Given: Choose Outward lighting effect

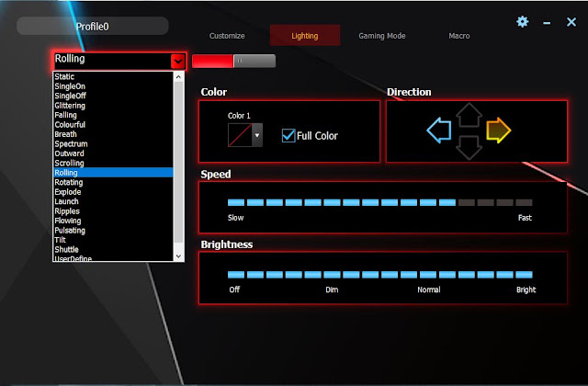Looking at the screenshot, I should click(x=113, y=153).
